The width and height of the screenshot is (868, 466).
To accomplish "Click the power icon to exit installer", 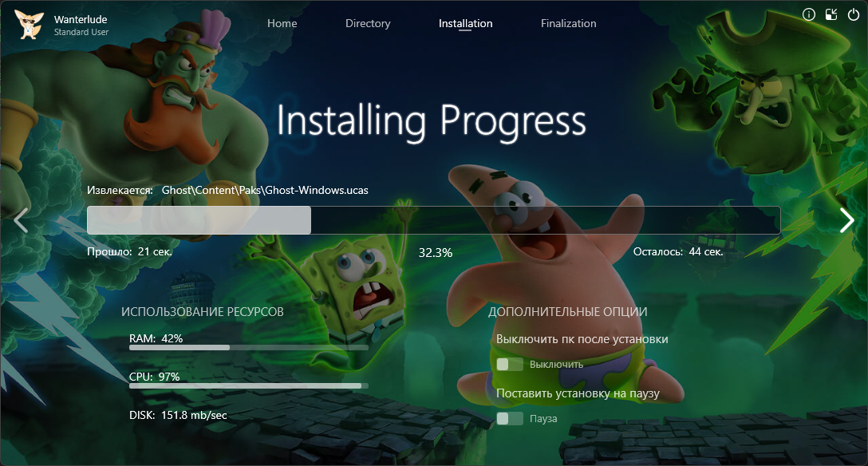I will pyautogui.click(x=854, y=14).
